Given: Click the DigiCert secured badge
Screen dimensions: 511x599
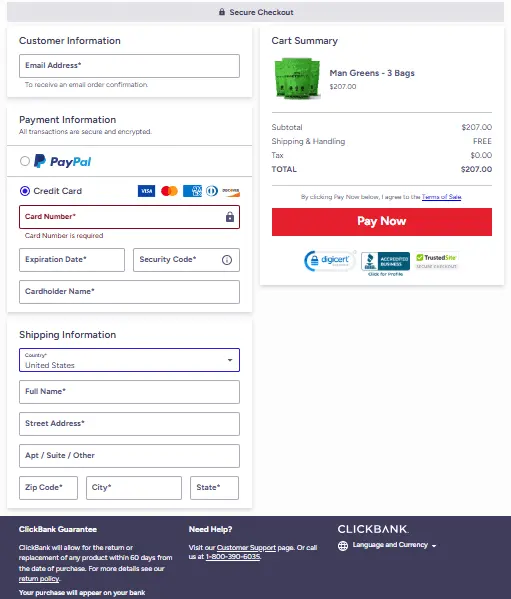Looking at the screenshot, I should pyautogui.click(x=330, y=261).
